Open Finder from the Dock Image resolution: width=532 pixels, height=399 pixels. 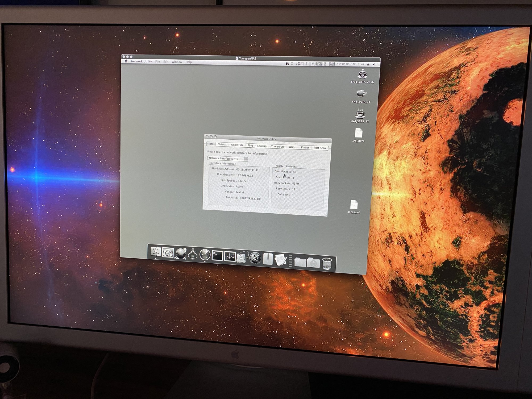tap(155, 251)
